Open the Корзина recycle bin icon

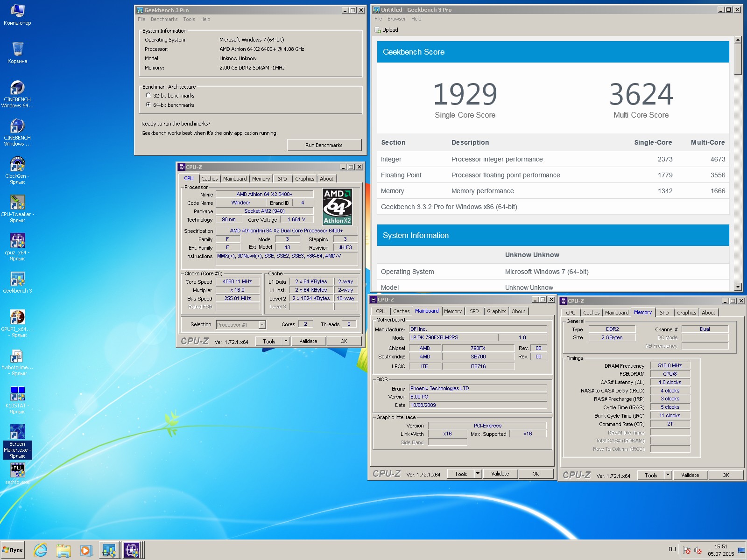click(17, 52)
